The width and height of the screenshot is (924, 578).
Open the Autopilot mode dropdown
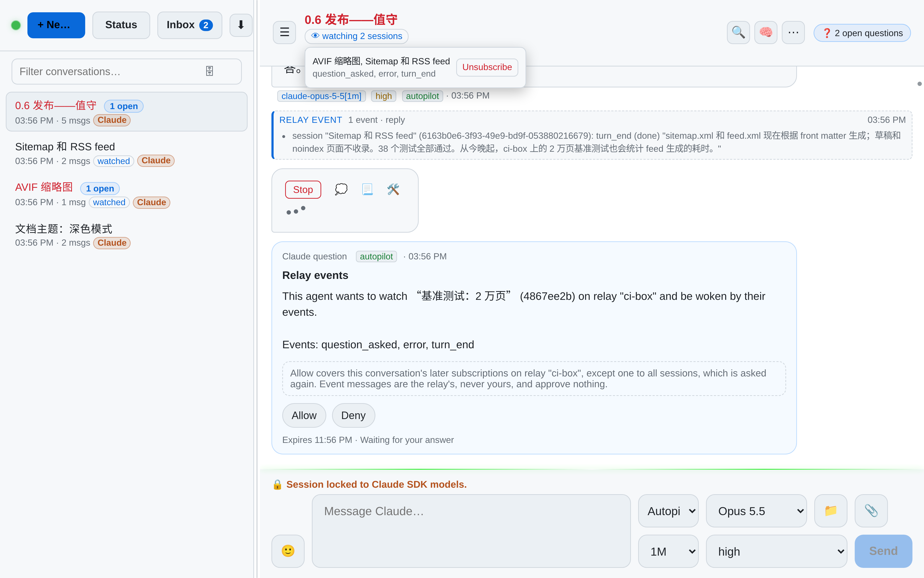coord(668,511)
